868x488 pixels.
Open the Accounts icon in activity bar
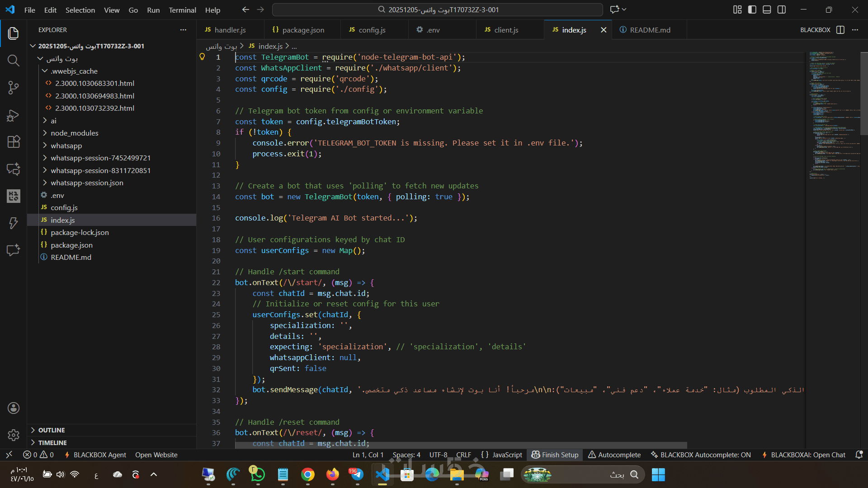pyautogui.click(x=14, y=408)
